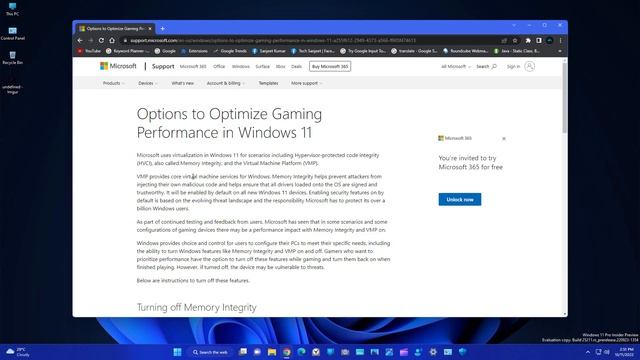
Task: Open the Google bookmark
Action: click(x=165, y=51)
